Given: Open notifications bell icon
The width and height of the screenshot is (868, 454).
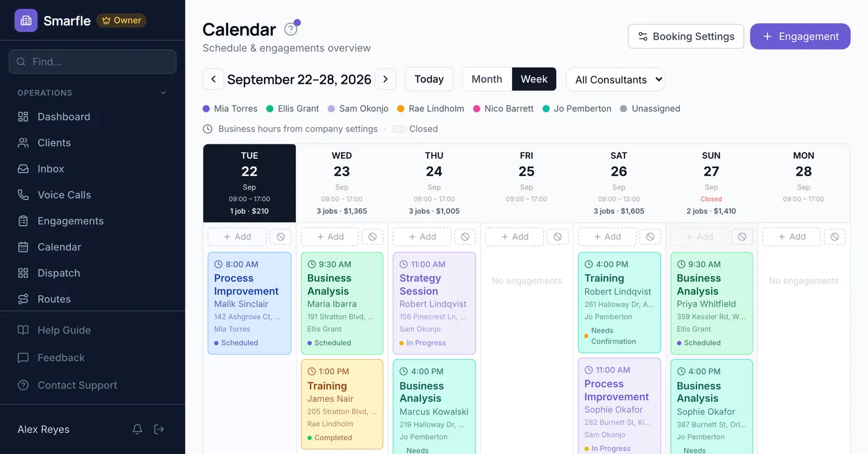Looking at the screenshot, I should click(x=138, y=429).
